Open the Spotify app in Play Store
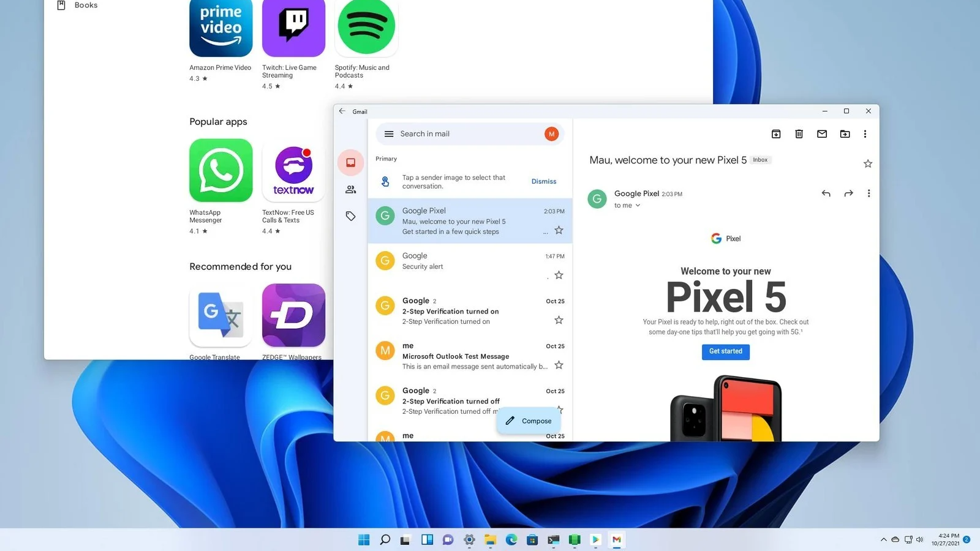This screenshot has height=551, width=980. point(366,27)
